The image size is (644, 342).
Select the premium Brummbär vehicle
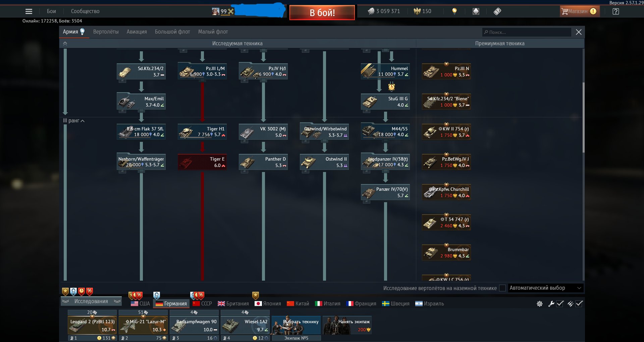click(x=446, y=252)
